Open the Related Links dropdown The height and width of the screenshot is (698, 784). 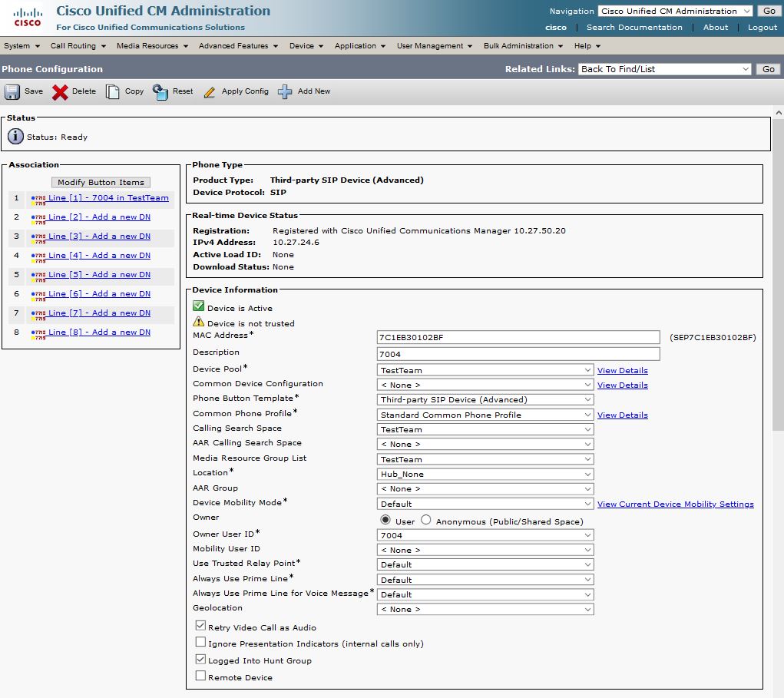(x=664, y=69)
